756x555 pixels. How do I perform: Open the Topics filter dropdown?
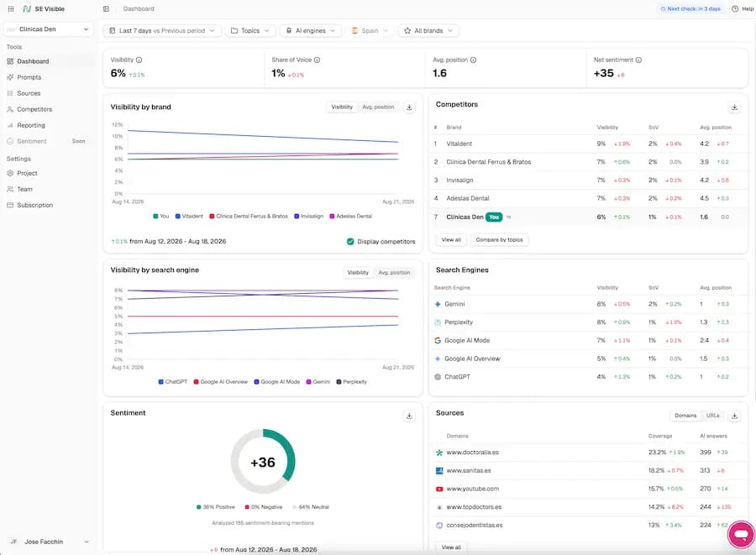coord(250,30)
